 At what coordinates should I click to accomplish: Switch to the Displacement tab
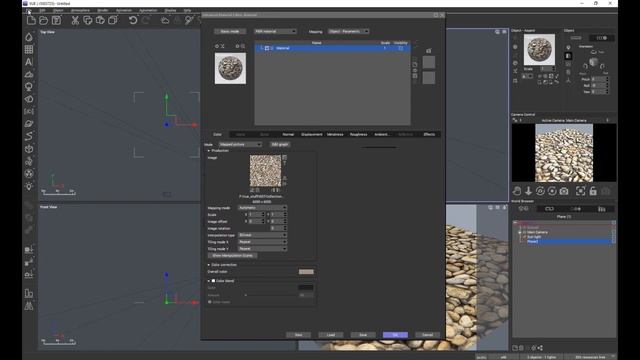(x=311, y=134)
